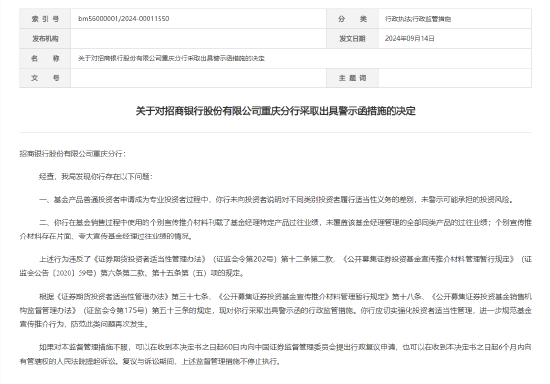Screen dimensions: 550x384
Task: Click the paragraph starting with 一、基金产品
Action: click(277, 200)
